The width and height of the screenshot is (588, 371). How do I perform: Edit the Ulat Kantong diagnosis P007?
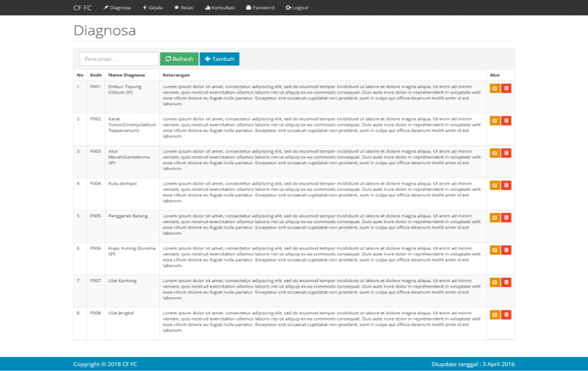point(494,282)
